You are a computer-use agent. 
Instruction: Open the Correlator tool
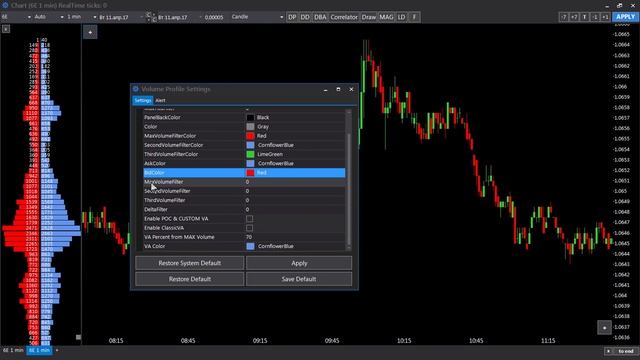coord(344,17)
